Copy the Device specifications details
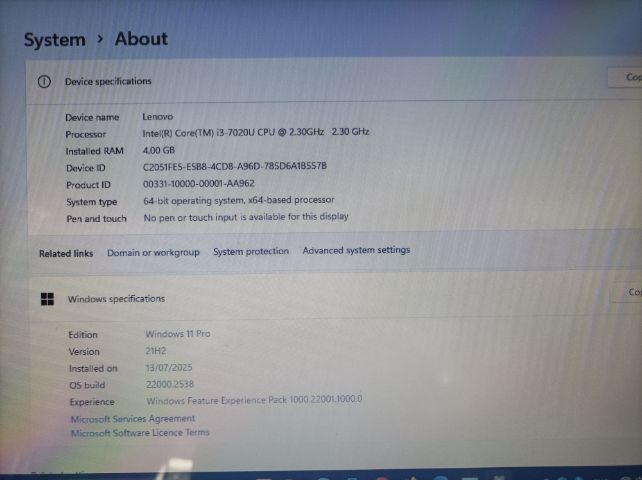Image resolution: width=642 pixels, height=480 pixels. (626, 77)
